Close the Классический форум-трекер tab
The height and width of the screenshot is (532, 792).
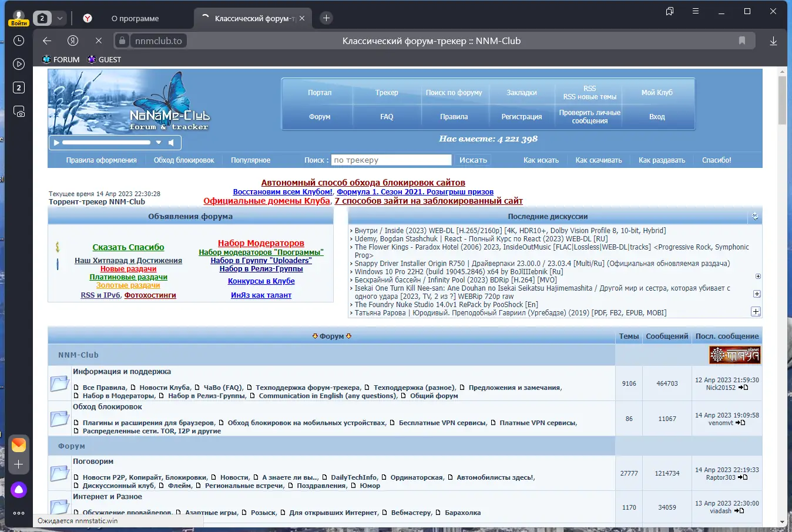coord(302,18)
